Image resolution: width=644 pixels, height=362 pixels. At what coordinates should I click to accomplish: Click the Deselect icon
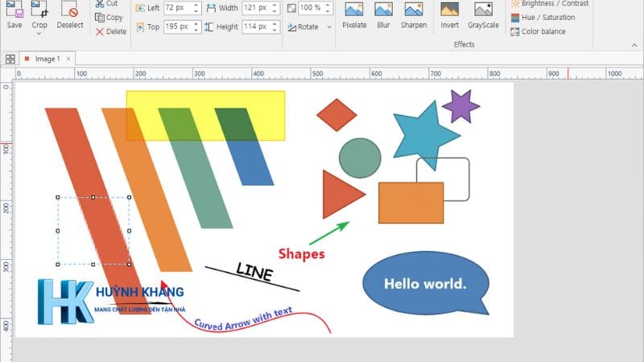point(70,9)
